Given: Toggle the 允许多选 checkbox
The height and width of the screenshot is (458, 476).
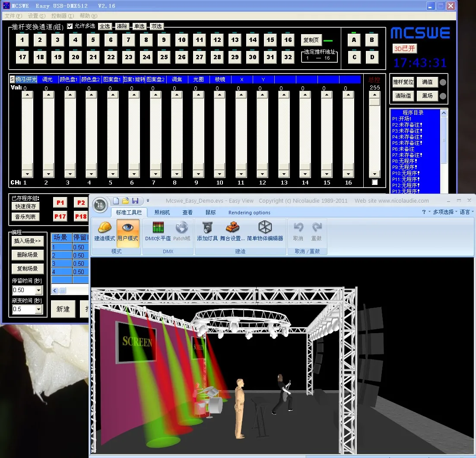Looking at the screenshot, I should (x=70, y=26).
